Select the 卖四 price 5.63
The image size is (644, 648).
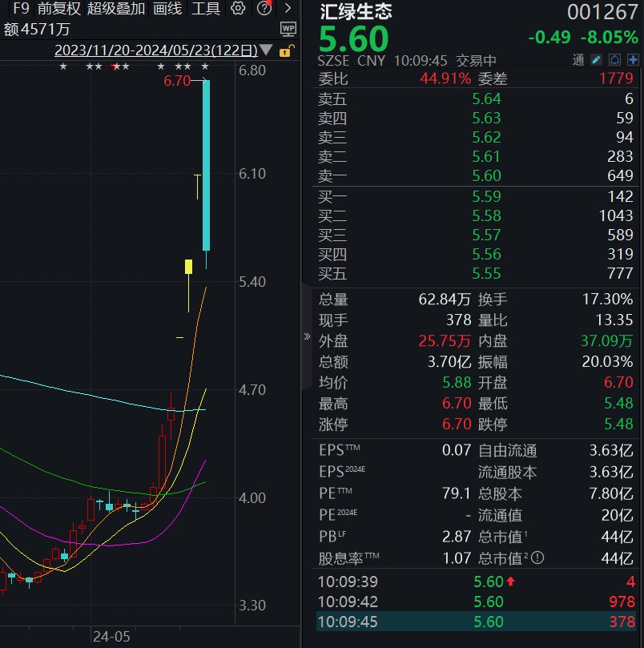486,119
